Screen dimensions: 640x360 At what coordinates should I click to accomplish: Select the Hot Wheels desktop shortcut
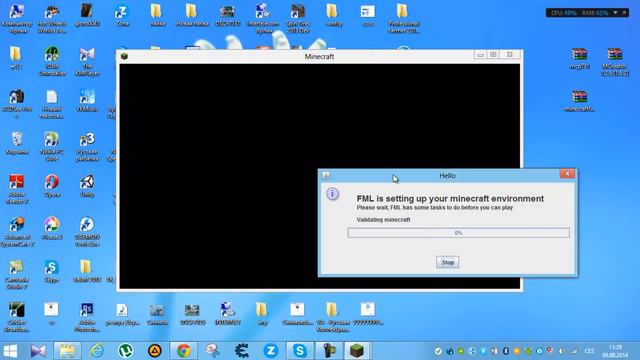(52, 19)
